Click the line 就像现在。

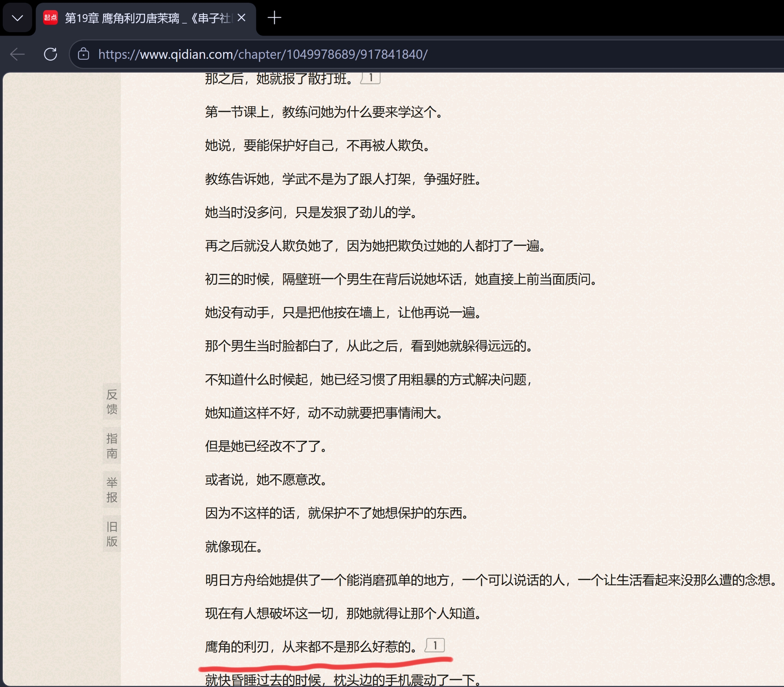coord(234,546)
